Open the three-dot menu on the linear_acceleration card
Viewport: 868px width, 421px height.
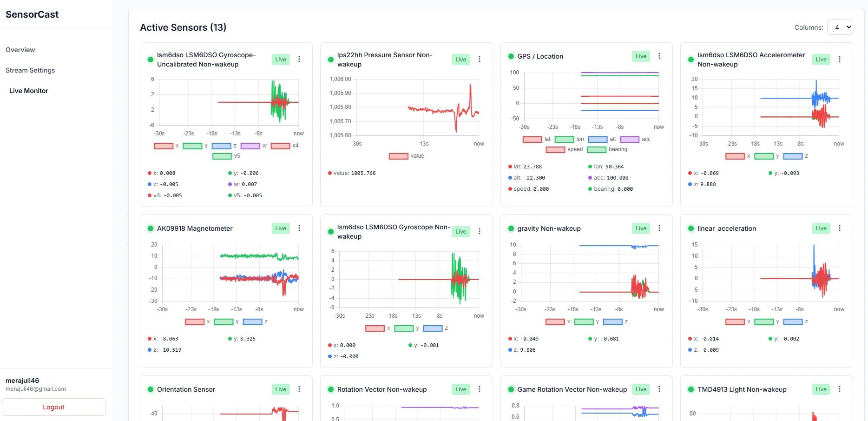click(840, 228)
